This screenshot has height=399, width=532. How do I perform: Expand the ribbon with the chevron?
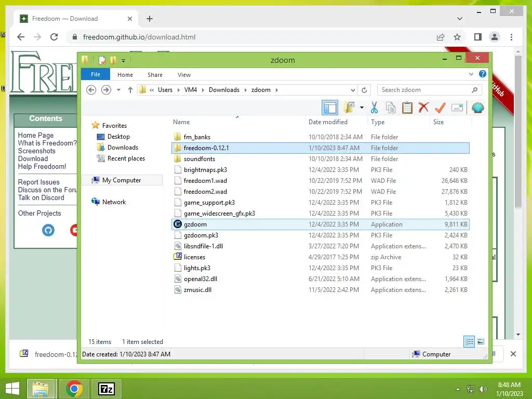tap(471, 74)
